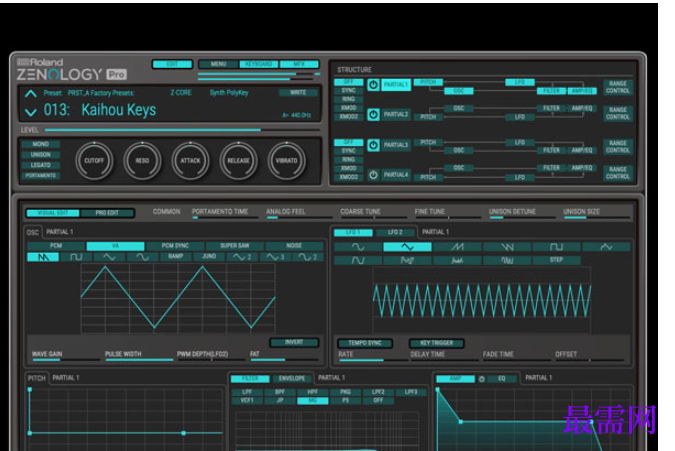Choose the triangle waveform in OSC

109,257
